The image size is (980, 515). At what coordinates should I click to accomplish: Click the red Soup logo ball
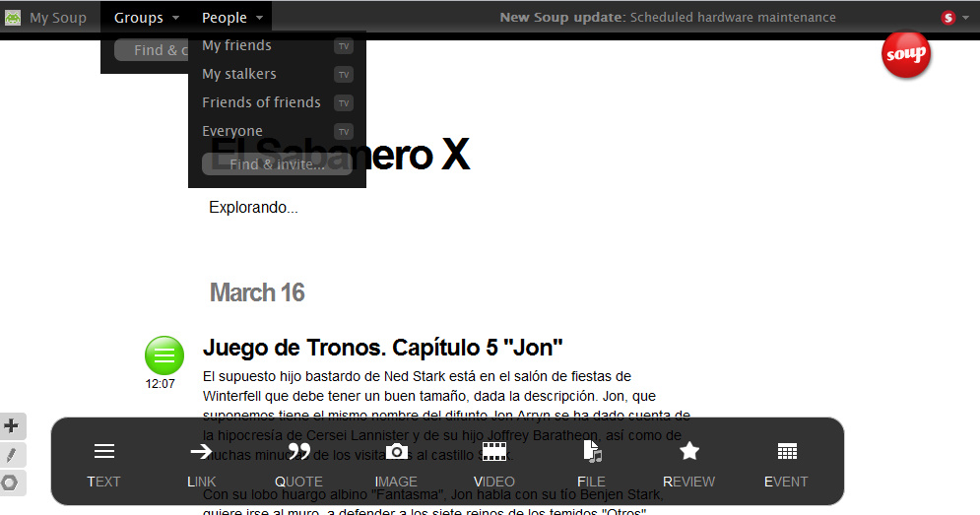pyautogui.click(x=905, y=54)
